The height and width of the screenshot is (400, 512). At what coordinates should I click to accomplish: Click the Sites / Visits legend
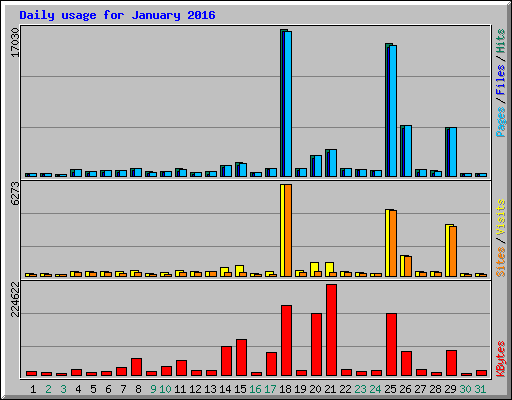(501, 238)
